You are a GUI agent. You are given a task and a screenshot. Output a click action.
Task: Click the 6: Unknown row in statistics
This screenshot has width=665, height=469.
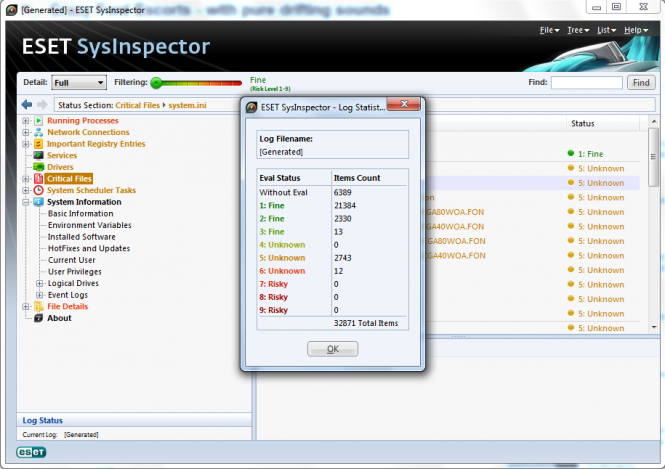[332, 271]
